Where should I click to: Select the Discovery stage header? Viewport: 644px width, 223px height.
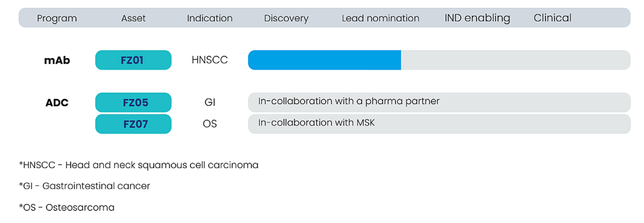click(286, 18)
